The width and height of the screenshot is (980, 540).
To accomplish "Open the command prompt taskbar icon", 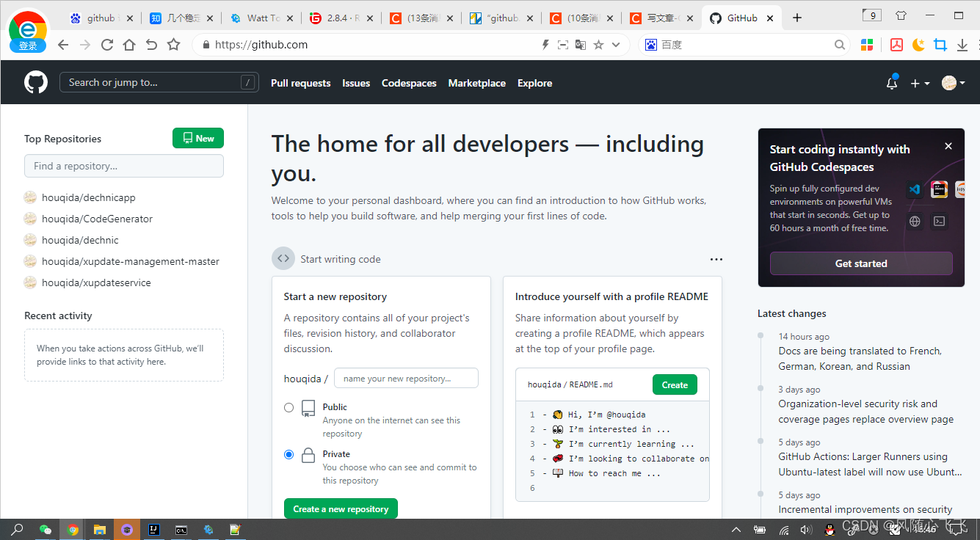I will tap(181, 529).
